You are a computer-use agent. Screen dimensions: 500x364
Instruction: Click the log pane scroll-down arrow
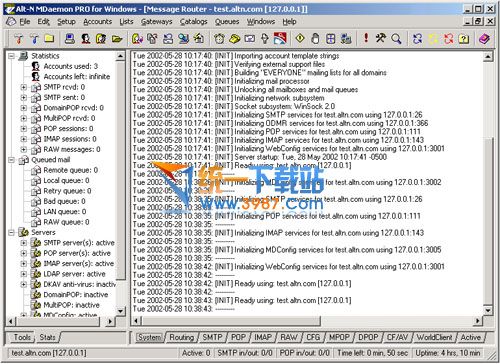(x=488, y=311)
